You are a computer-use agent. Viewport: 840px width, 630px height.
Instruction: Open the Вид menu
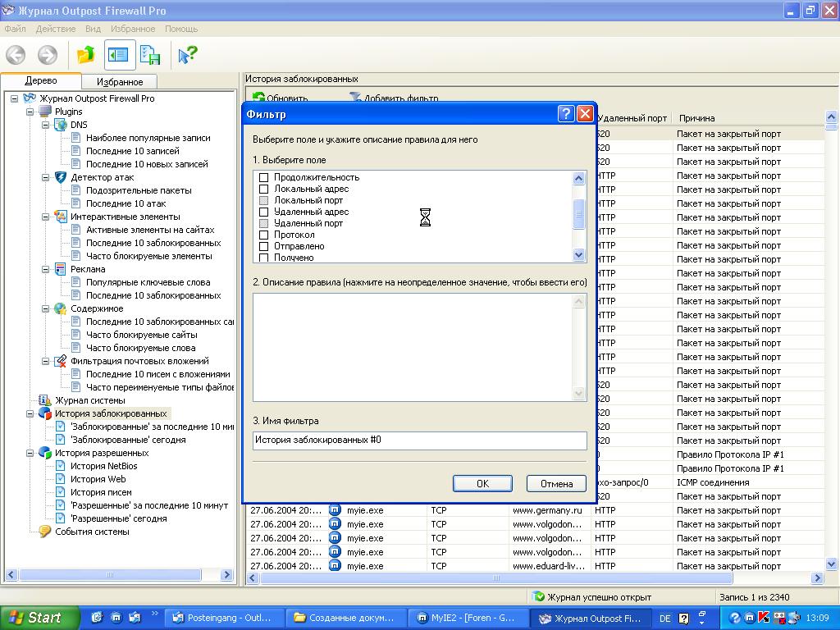click(93, 29)
